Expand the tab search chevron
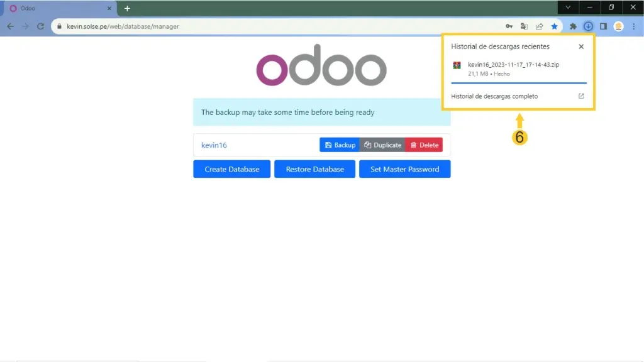The height and width of the screenshot is (362, 644). point(568,8)
